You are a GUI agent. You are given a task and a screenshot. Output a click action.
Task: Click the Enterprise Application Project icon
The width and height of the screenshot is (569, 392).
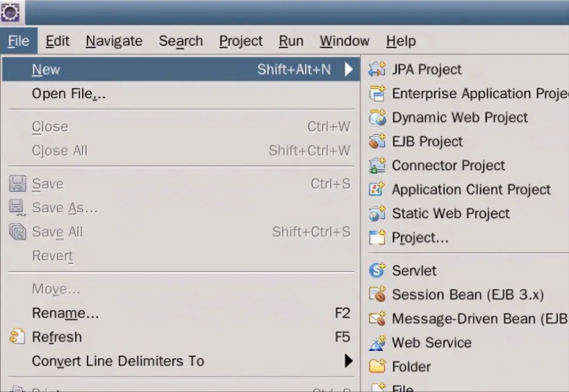point(377,93)
